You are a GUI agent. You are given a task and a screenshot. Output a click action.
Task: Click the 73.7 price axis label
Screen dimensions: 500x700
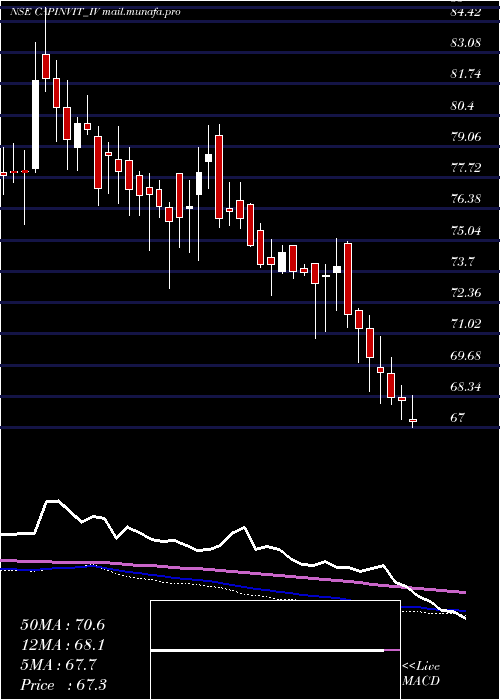[x=463, y=262]
